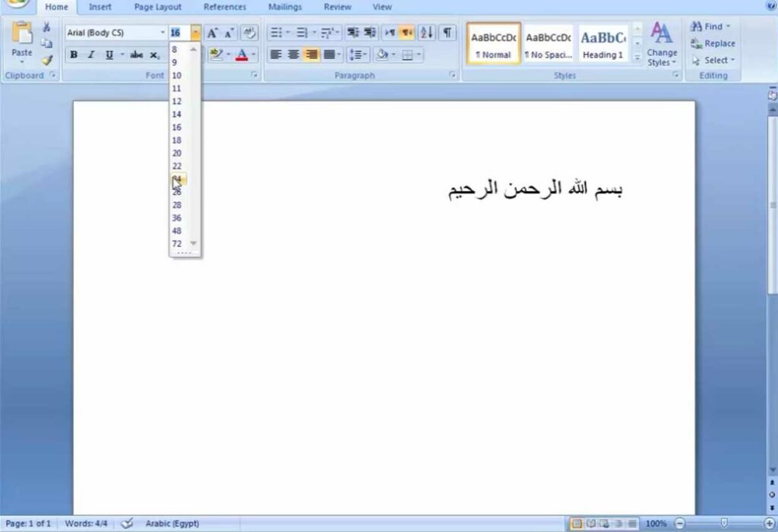Click the Shading paint bucket icon
778x532 pixels.
[382, 55]
